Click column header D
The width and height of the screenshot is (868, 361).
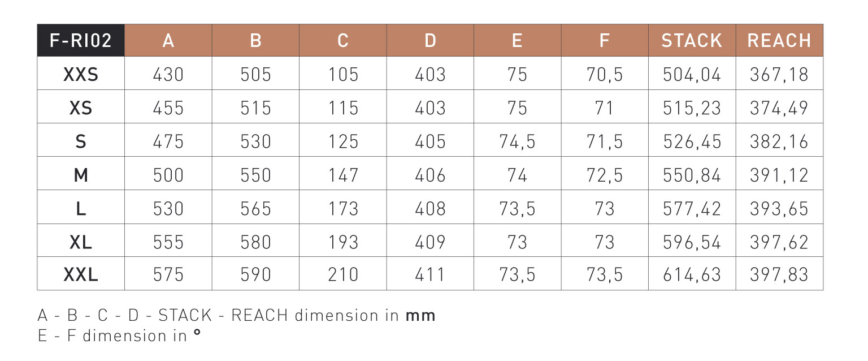(x=430, y=40)
